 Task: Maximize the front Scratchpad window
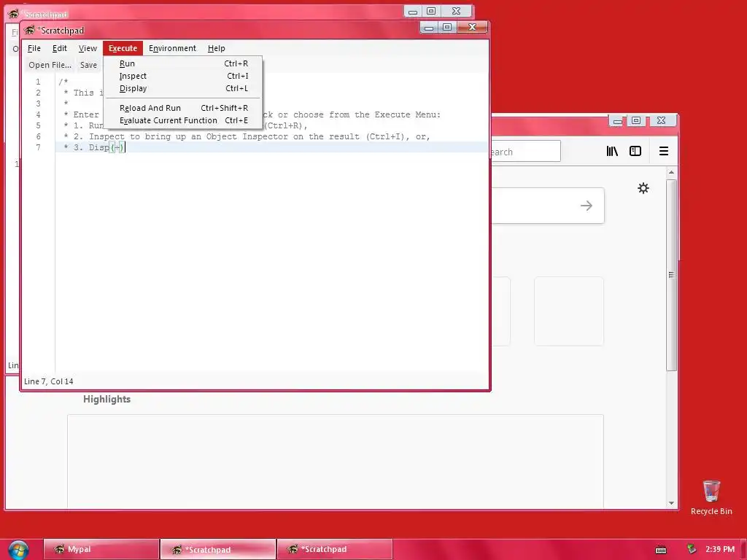coord(447,28)
